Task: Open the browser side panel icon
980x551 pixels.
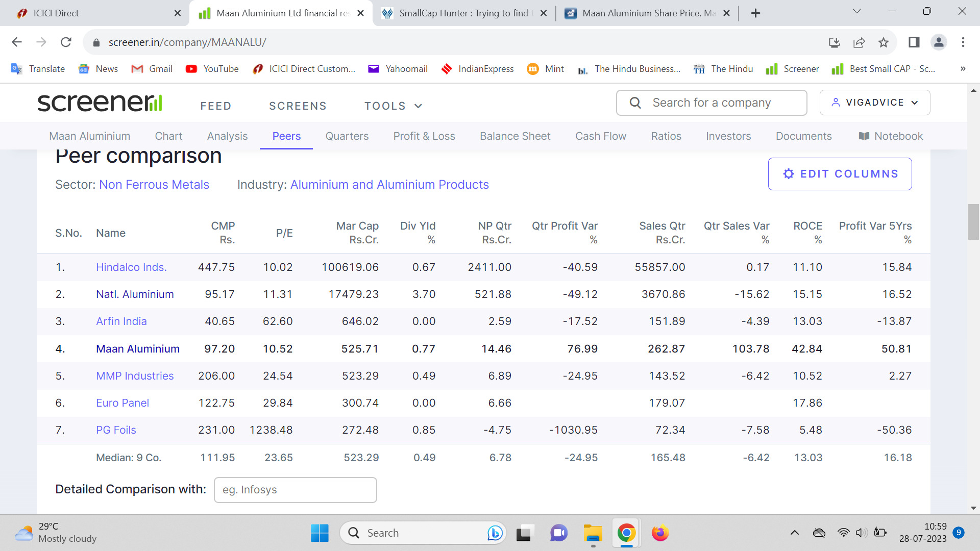Action: pyautogui.click(x=914, y=42)
